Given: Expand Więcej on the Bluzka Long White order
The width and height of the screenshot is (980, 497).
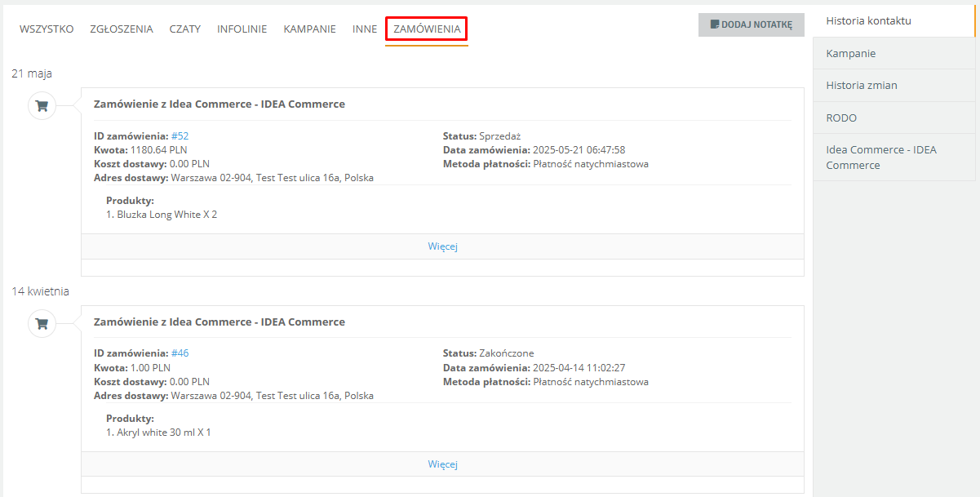Looking at the screenshot, I should [x=442, y=246].
